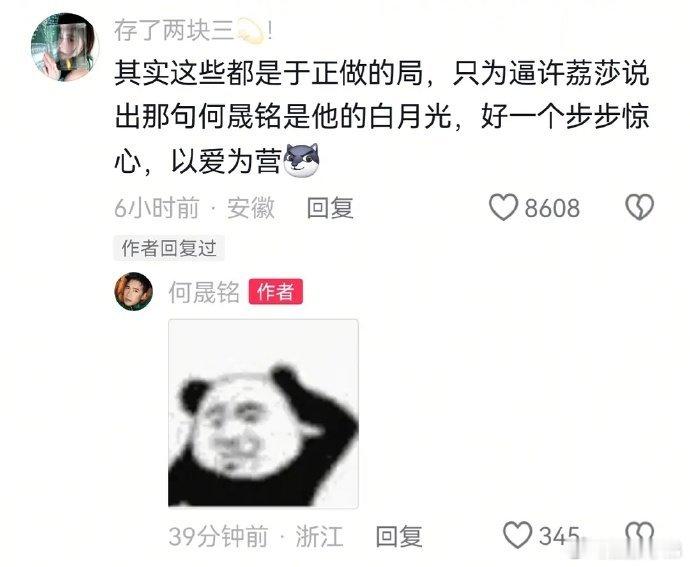Like 何晟铭's panda reply via heart icon
The width and height of the screenshot is (690, 567).
pyautogui.click(x=517, y=535)
